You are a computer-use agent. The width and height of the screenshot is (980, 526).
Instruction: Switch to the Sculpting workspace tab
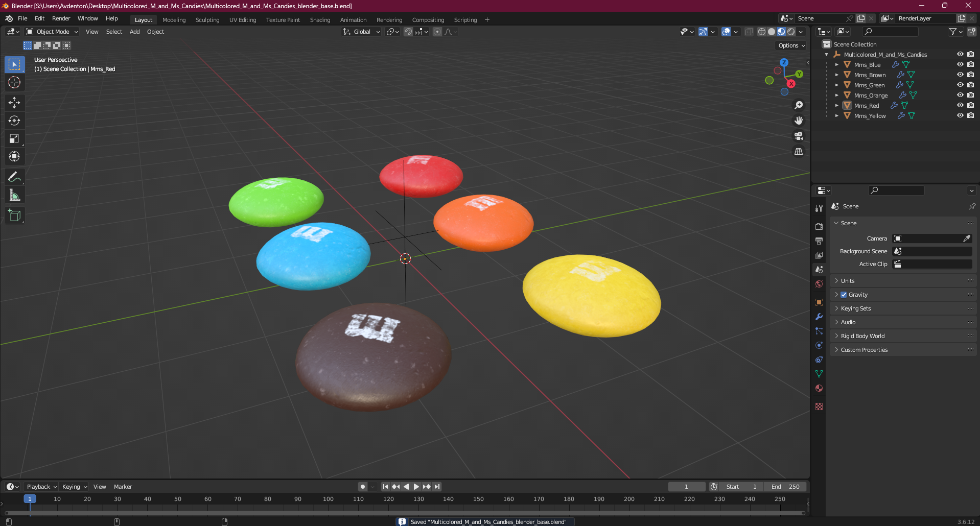point(207,20)
